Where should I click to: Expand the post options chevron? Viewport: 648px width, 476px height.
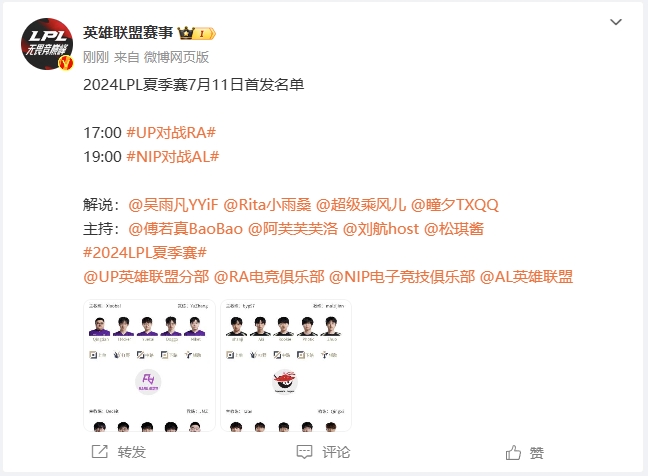[616, 22]
